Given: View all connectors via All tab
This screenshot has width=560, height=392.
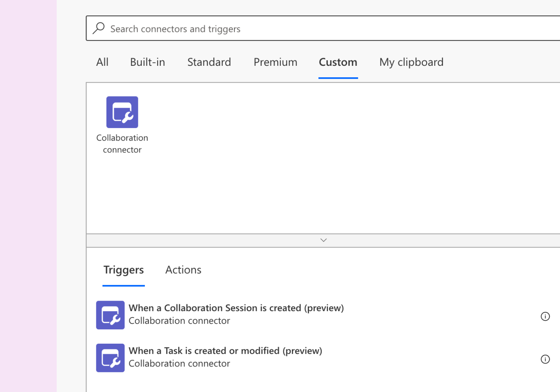Looking at the screenshot, I should tap(102, 62).
